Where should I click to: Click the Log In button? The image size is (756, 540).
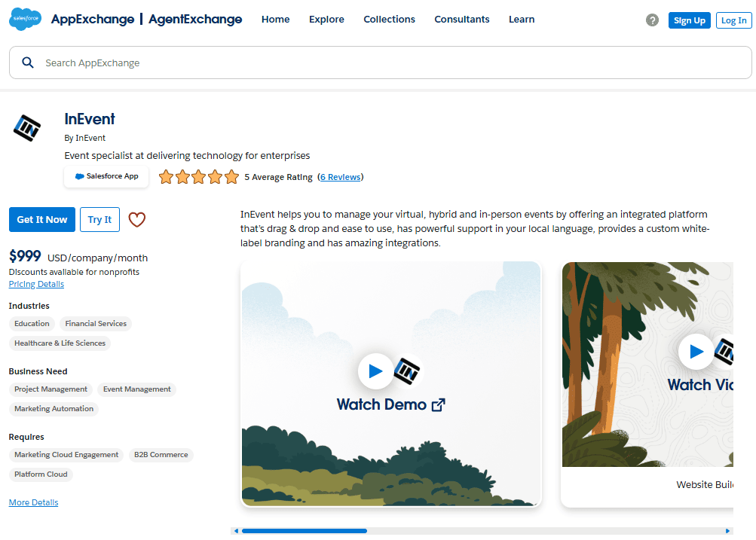733,20
